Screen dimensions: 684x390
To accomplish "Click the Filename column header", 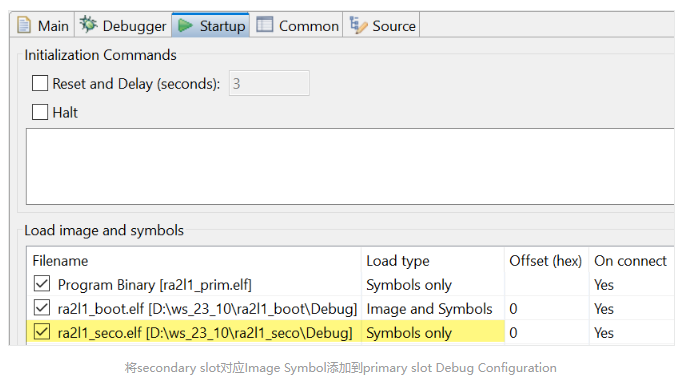I will coord(60,261).
